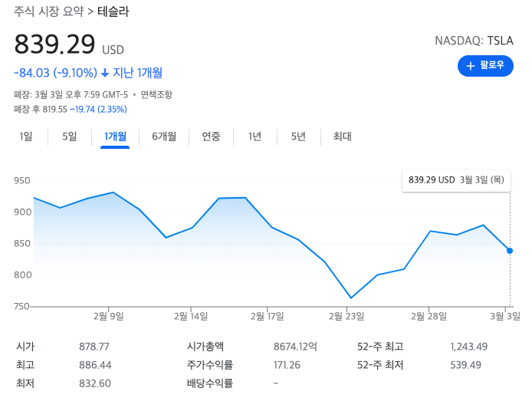Click the 최고 value 886.44

coord(95,365)
